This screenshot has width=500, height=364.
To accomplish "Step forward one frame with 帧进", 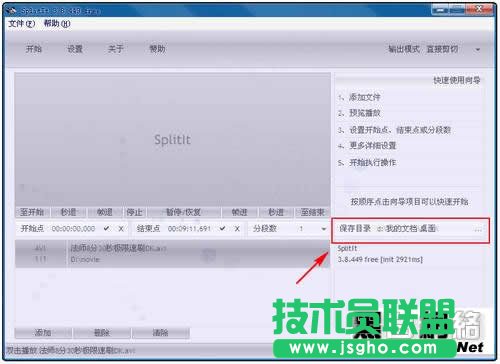I will 239,212.
